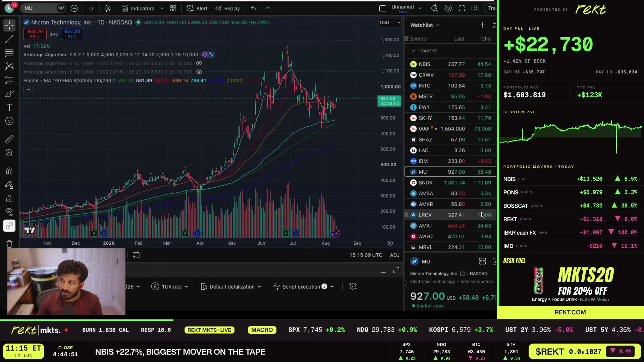Click the 926.76 SELL button
This screenshot has height=362, width=644.
click(35, 34)
